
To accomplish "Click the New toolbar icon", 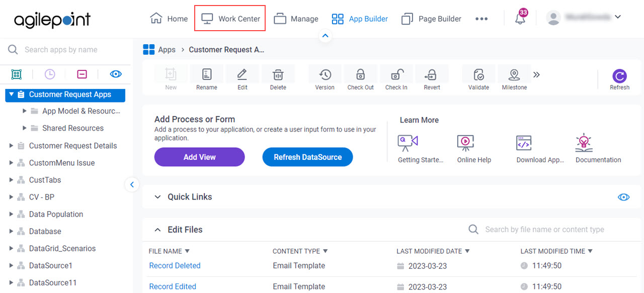I will point(171,75).
